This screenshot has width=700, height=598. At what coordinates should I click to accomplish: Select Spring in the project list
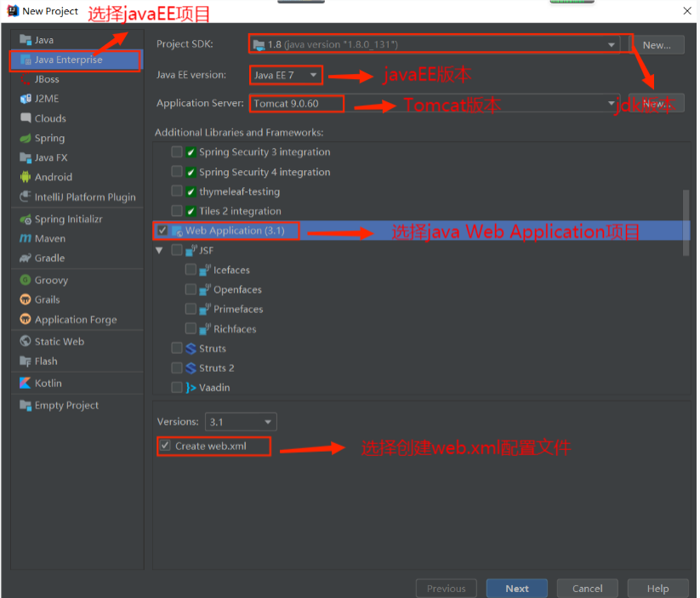[x=77, y=138]
